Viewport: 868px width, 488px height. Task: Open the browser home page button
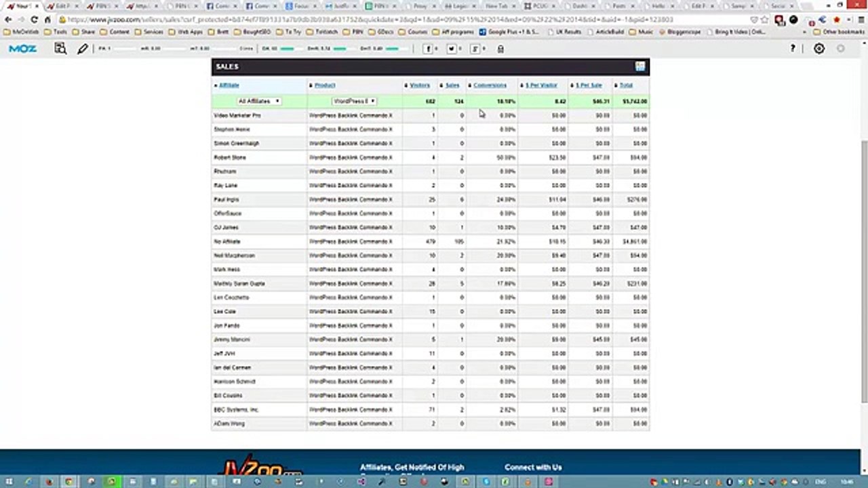pos(47,20)
